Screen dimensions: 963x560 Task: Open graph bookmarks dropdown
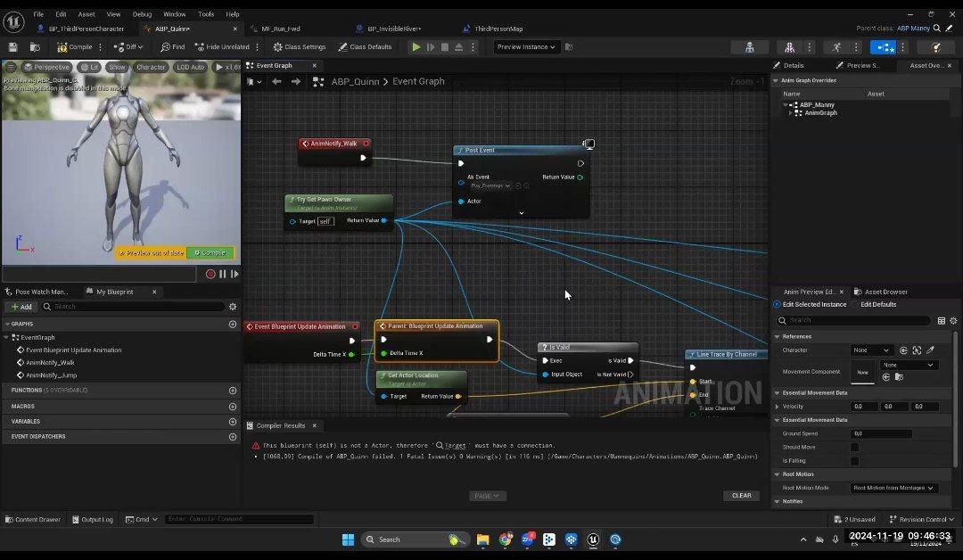253,82
